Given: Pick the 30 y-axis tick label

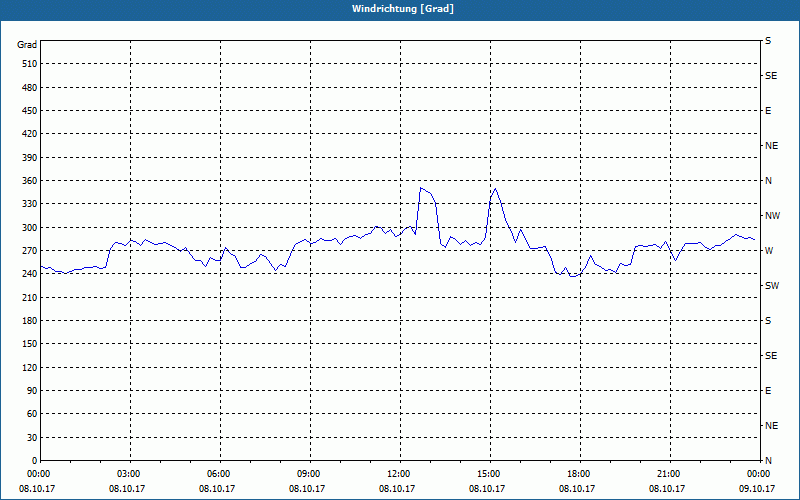Looking at the screenshot, I should point(32,438).
